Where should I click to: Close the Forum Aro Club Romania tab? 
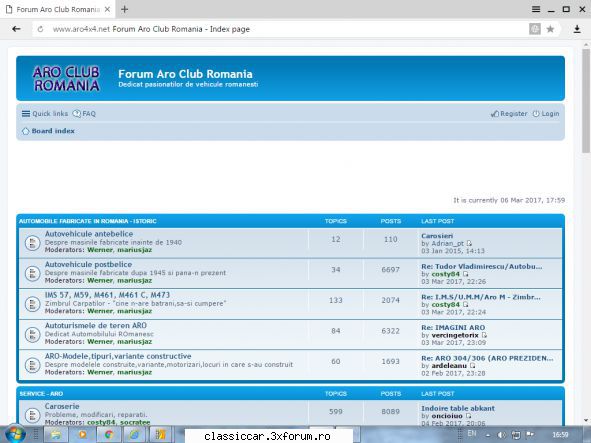(x=107, y=9)
